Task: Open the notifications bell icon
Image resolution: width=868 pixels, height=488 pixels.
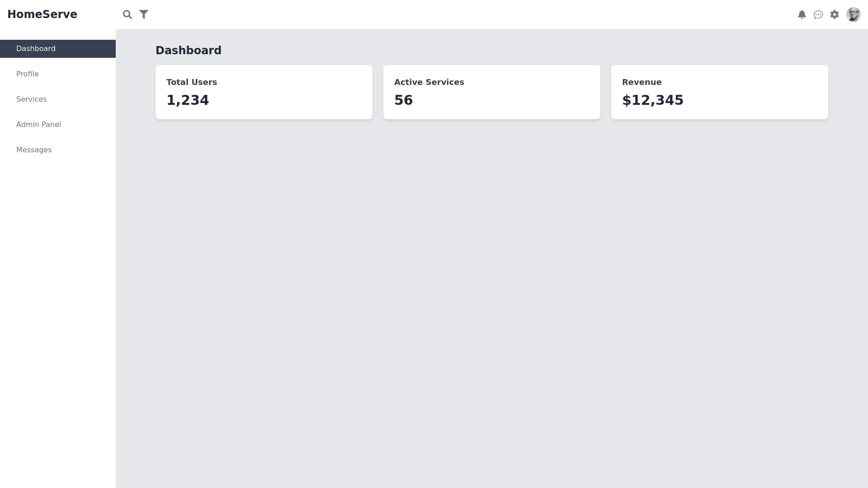Action: pos(802,14)
